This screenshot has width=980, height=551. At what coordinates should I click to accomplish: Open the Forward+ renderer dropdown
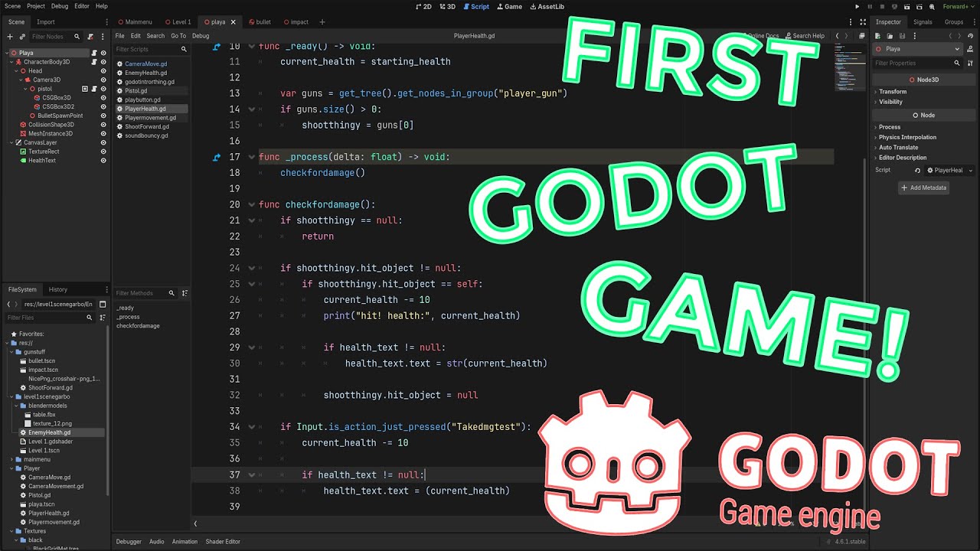pos(958,6)
